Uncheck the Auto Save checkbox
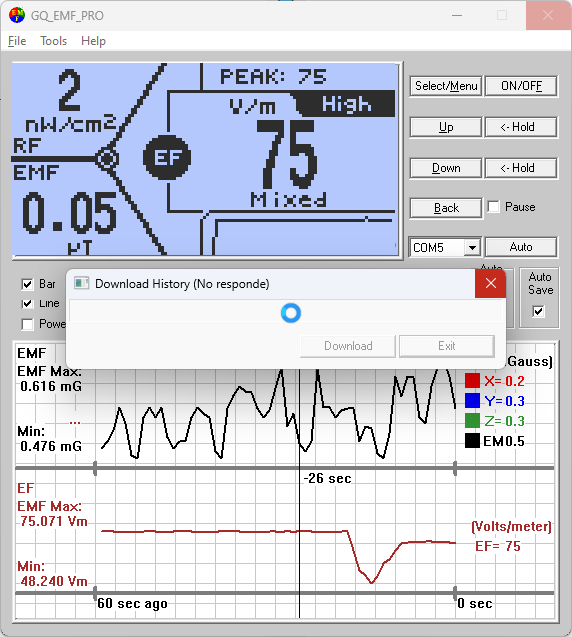572x637 pixels. [x=538, y=312]
